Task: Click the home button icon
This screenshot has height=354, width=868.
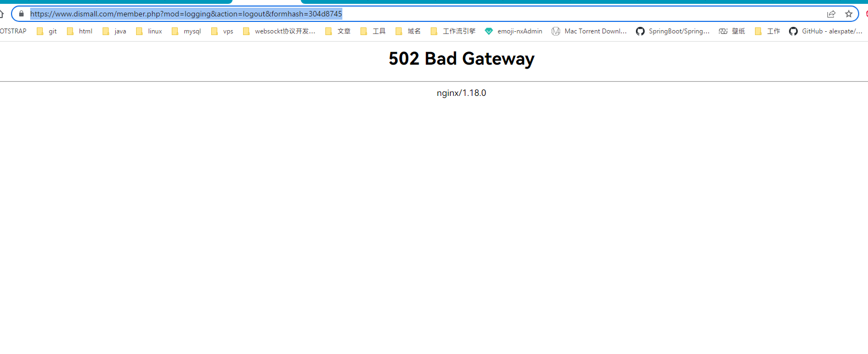Action: coord(2,14)
